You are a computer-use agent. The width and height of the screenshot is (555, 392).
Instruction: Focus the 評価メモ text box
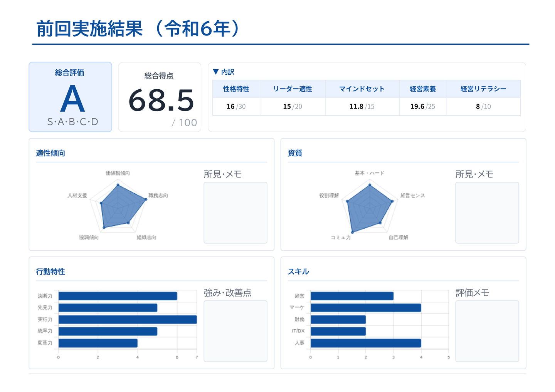click(x=487, y=331)
